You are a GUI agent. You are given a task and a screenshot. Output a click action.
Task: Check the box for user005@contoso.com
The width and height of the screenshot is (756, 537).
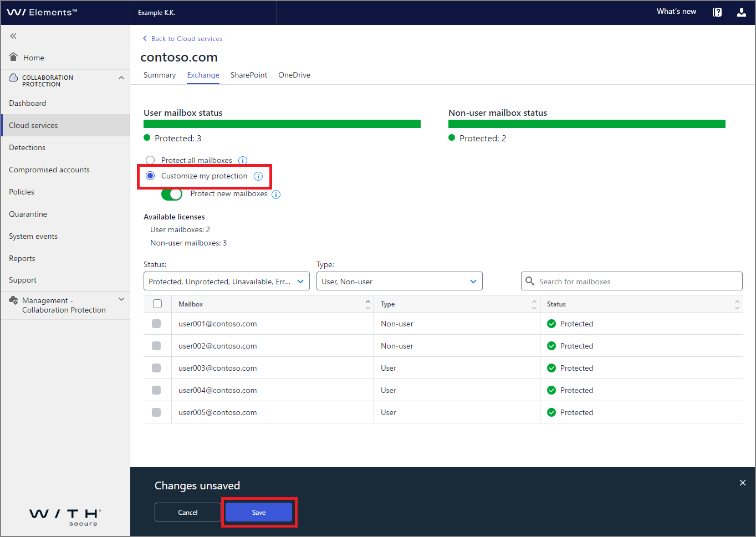point(156,412)
